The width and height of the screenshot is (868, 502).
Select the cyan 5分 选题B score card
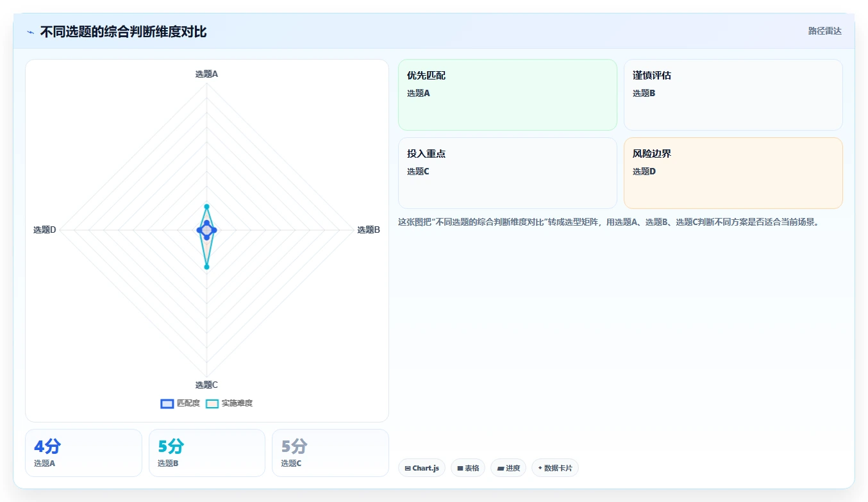[x=207, y=453]
